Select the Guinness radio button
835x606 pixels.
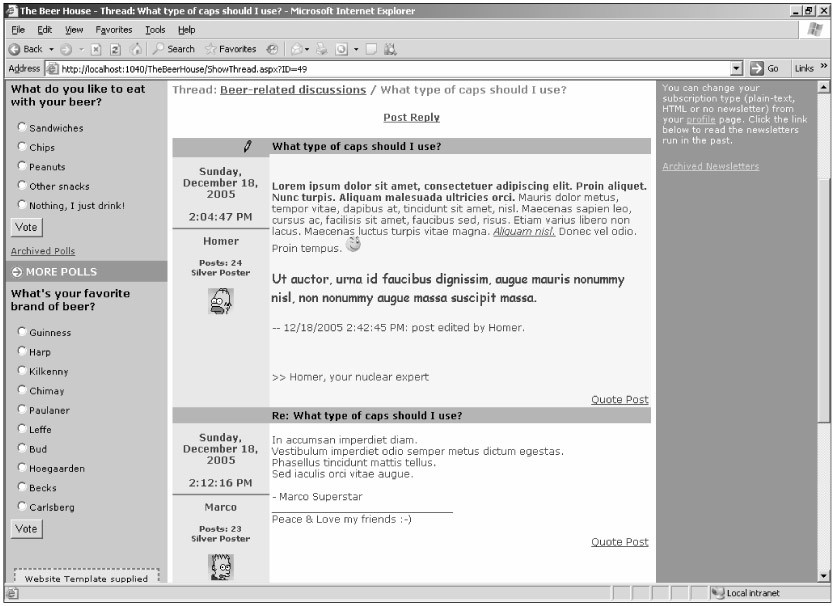click(x=21, y=332)
